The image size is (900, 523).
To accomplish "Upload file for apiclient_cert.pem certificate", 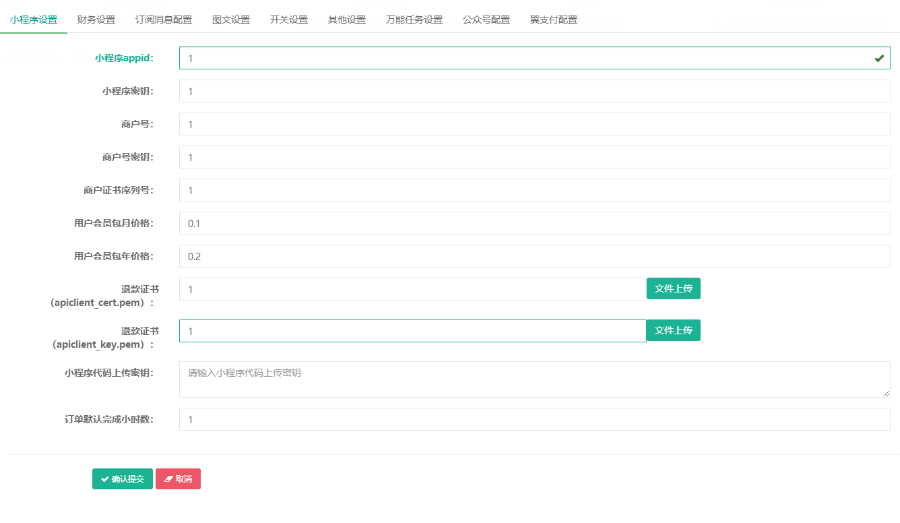I will click(673, 289).
